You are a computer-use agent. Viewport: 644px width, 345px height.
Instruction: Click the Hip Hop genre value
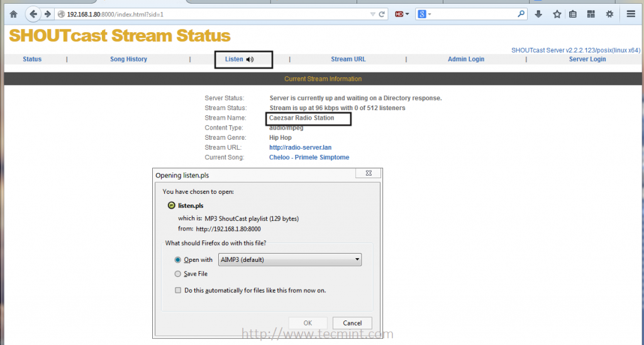[280, 137]
